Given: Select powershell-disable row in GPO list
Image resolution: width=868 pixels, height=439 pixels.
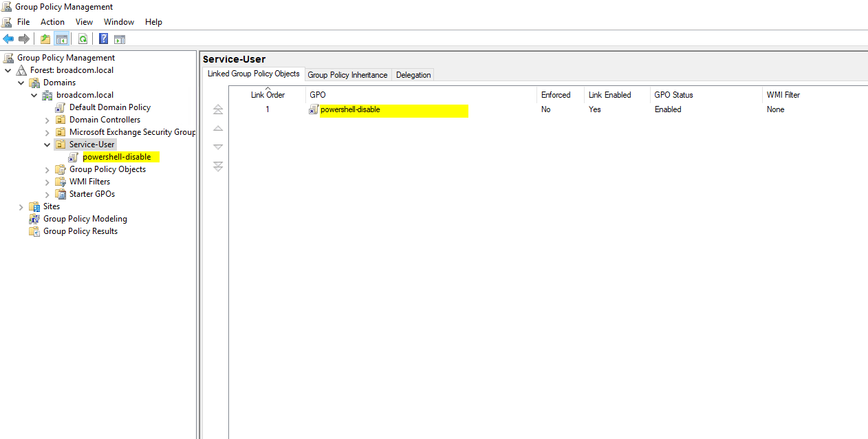Looking at the screenshot, I should (350, 109).
